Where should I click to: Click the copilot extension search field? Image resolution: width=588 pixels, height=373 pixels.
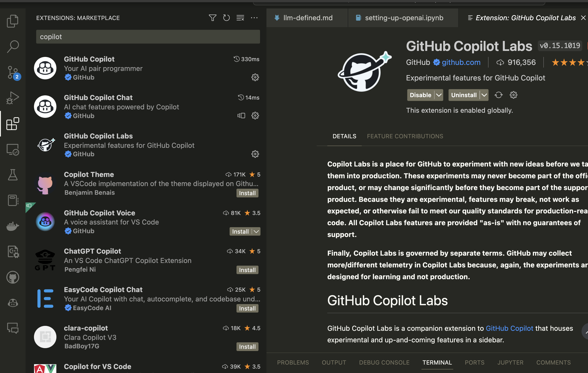[148, 37]
